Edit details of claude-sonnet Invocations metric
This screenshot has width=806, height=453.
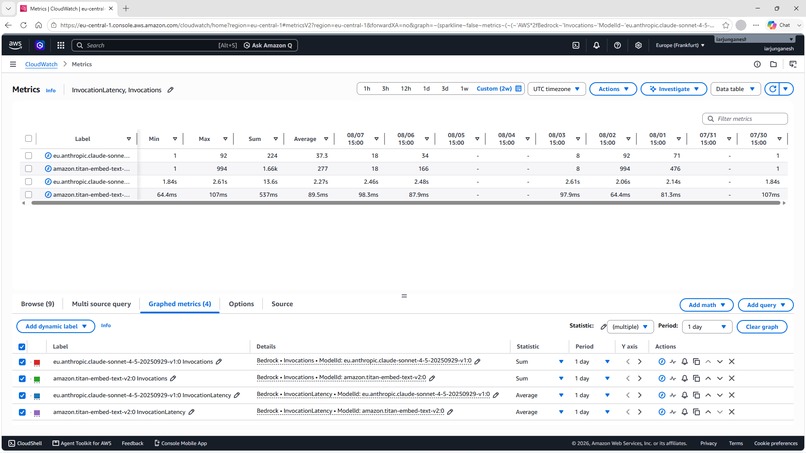478,361
